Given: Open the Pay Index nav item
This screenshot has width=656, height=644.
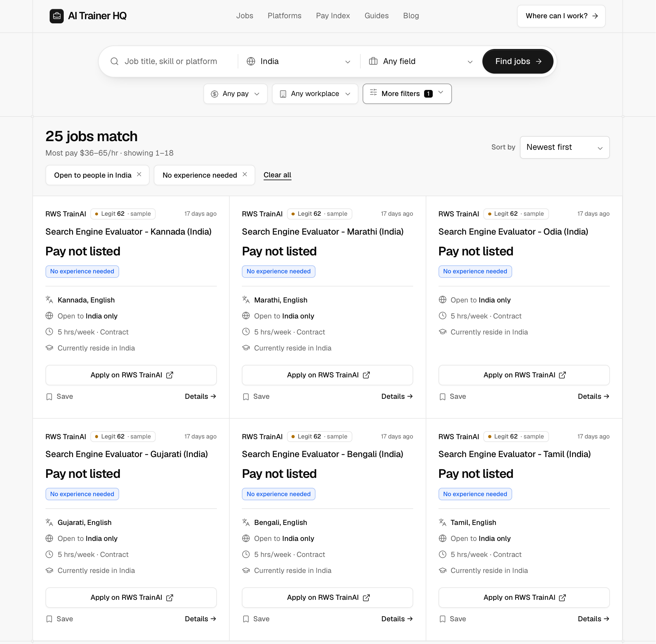Looking at the screenshot, I should pyautogui.click(x=333, y=16).
